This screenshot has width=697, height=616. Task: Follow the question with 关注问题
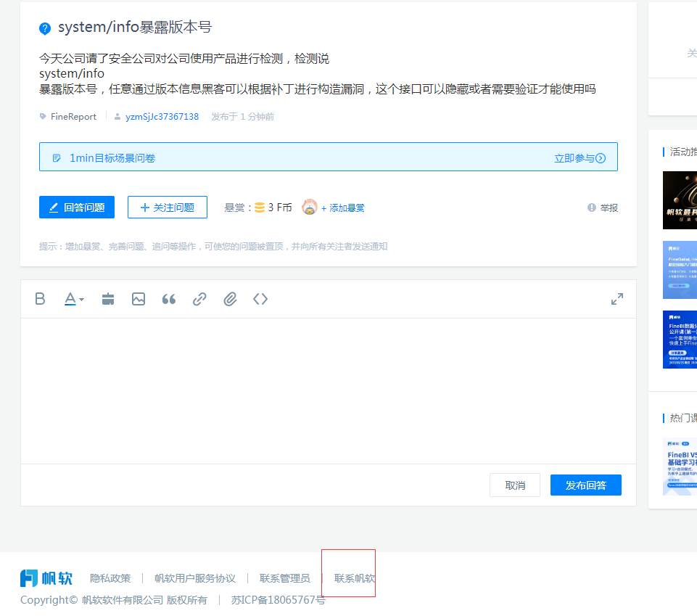[168, 208]
